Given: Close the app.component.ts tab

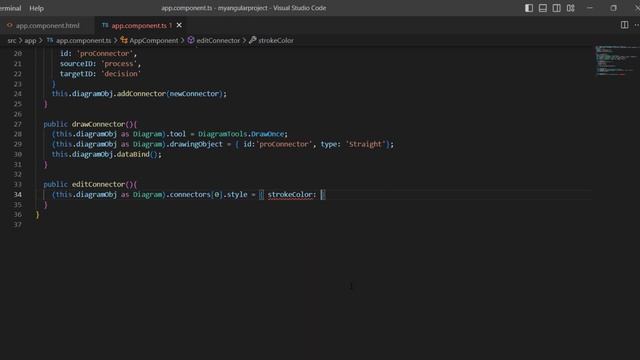Looking at the screenshot, I should (x=179, y=25).
